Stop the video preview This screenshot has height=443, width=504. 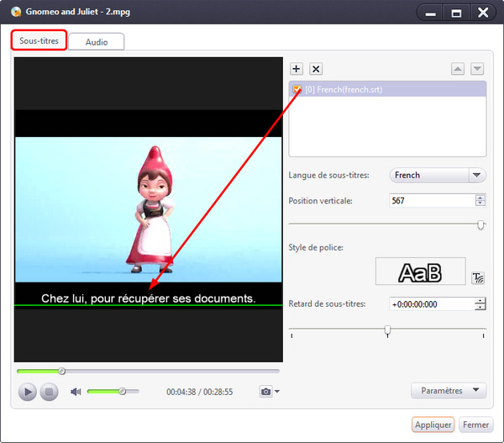(50, 392)
